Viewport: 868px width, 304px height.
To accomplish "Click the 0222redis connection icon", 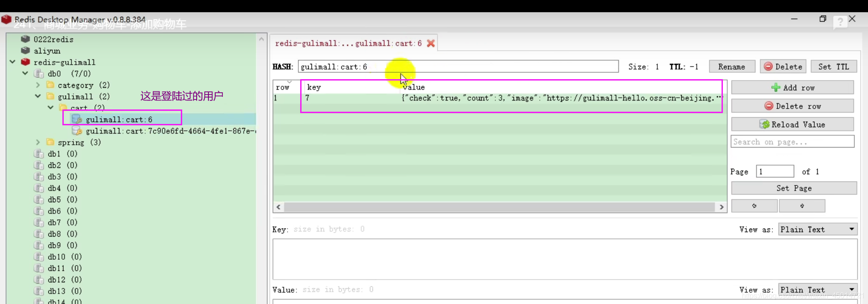I will [26, 39].
